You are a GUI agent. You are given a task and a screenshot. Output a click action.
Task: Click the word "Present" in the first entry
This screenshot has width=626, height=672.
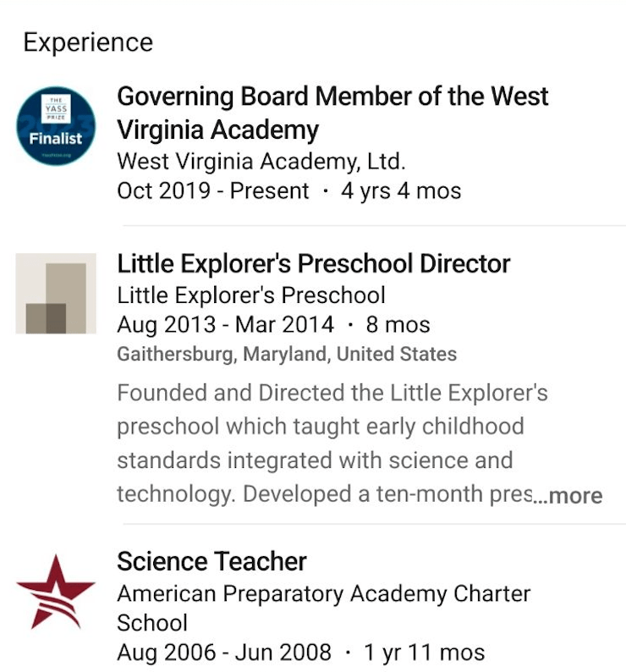point(270,191)
